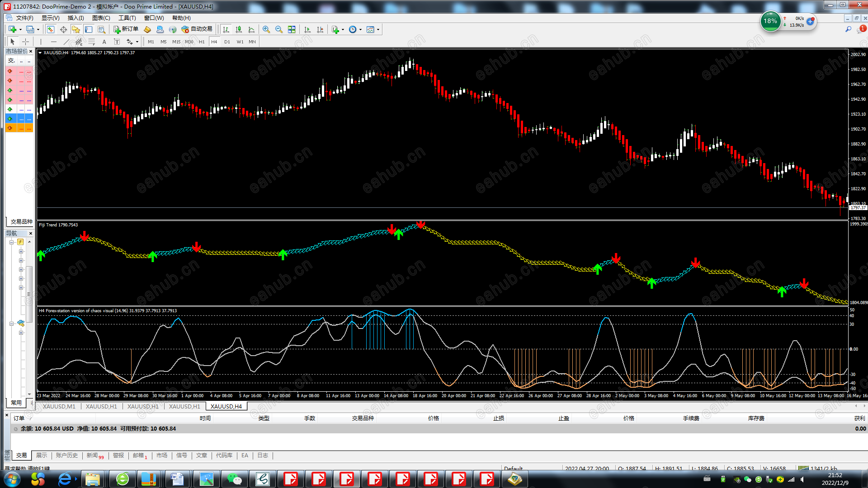Select the draw trendline tool
Screen dimensions: 868x488
(x=66, y=42)
